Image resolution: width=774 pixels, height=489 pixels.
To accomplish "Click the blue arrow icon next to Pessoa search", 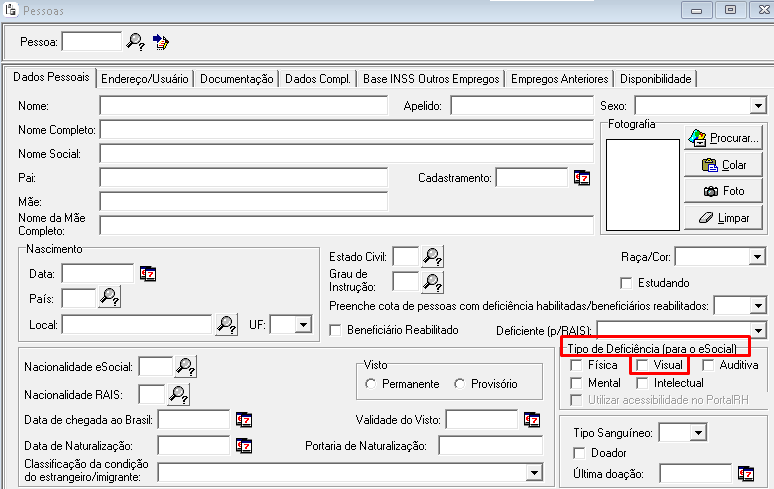I will pyautogui.click(x=161, y=41).
